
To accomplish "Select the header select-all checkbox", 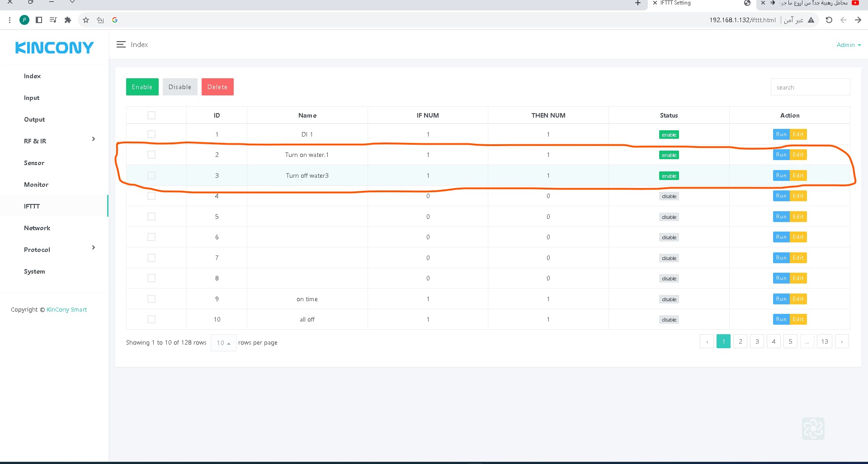I will pyautogui.click(x=151, y=115).
